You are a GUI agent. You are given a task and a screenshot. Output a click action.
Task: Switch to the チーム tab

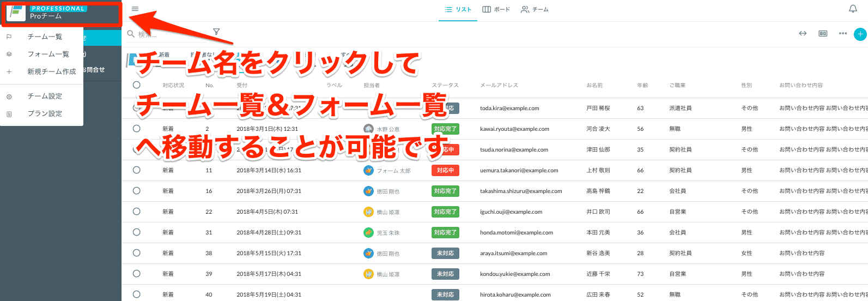coord(535,10)
